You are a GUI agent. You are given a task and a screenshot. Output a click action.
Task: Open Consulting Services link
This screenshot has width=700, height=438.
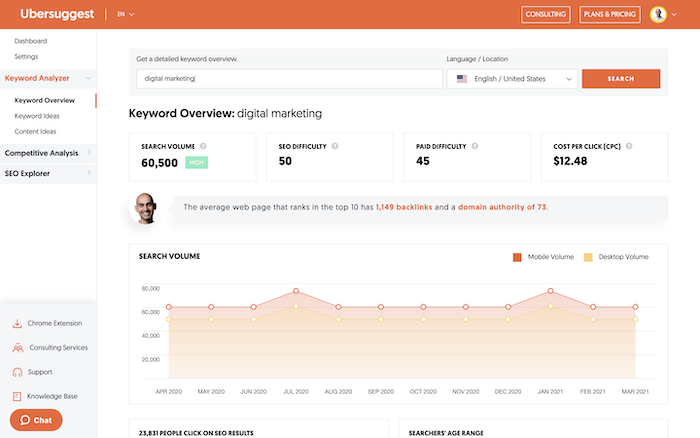click(58, 347)
